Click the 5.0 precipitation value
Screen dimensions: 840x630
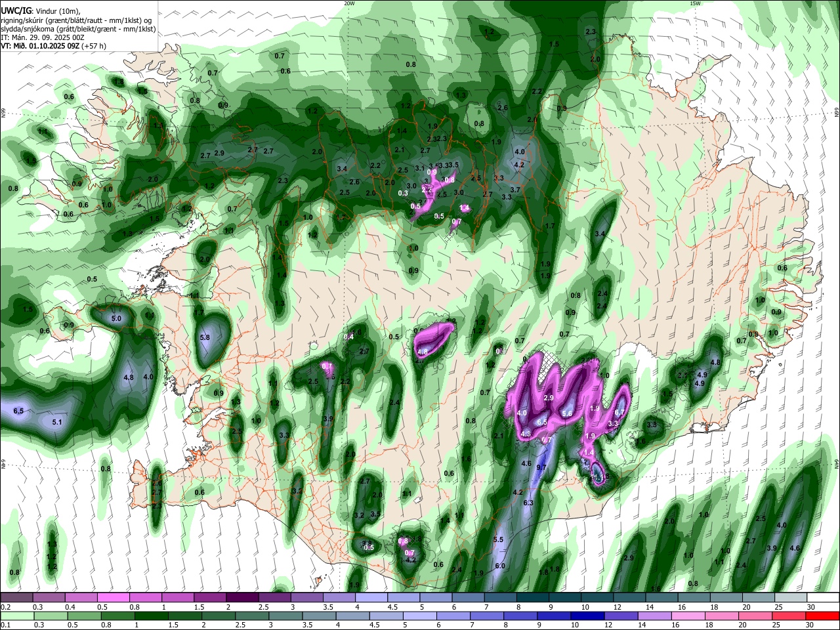116,319
